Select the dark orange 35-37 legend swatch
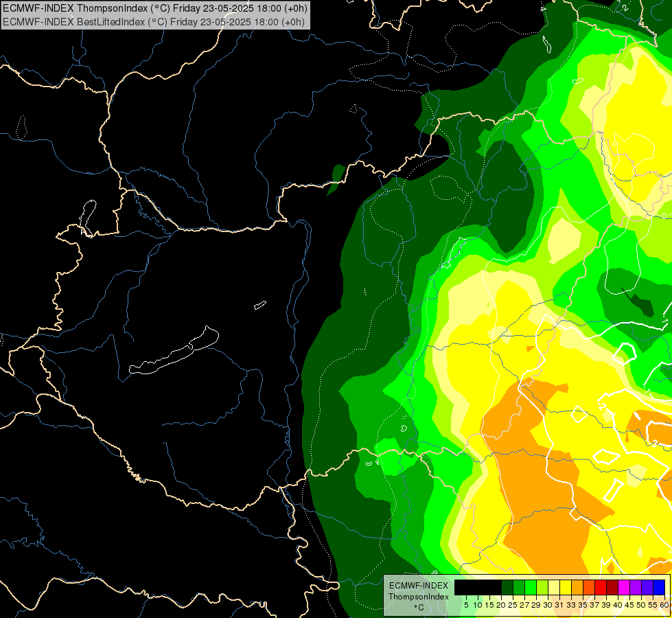This screenshot has height=618, width=672. click(589, 587)
